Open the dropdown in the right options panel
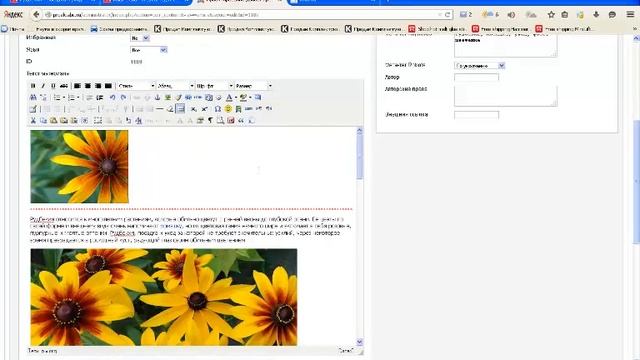 coord(480,65)
